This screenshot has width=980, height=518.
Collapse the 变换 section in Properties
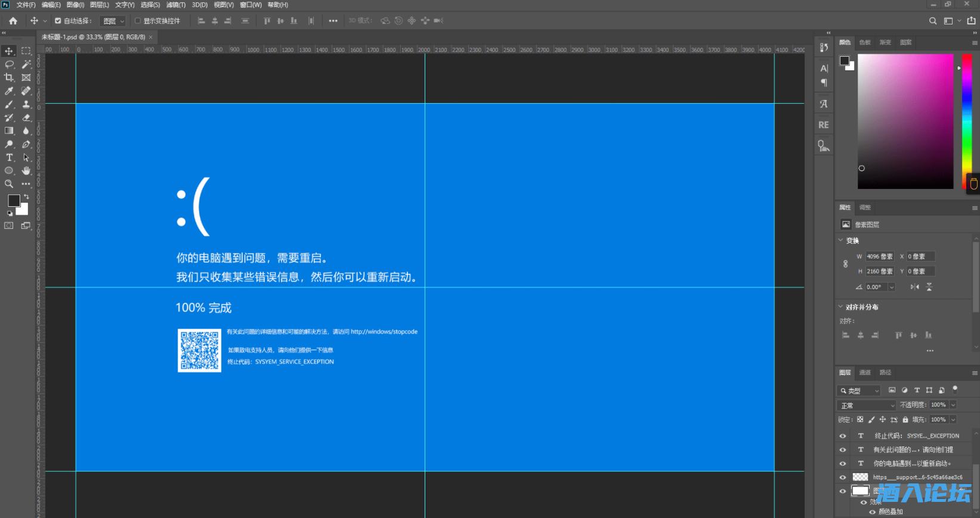click(841, 240)
